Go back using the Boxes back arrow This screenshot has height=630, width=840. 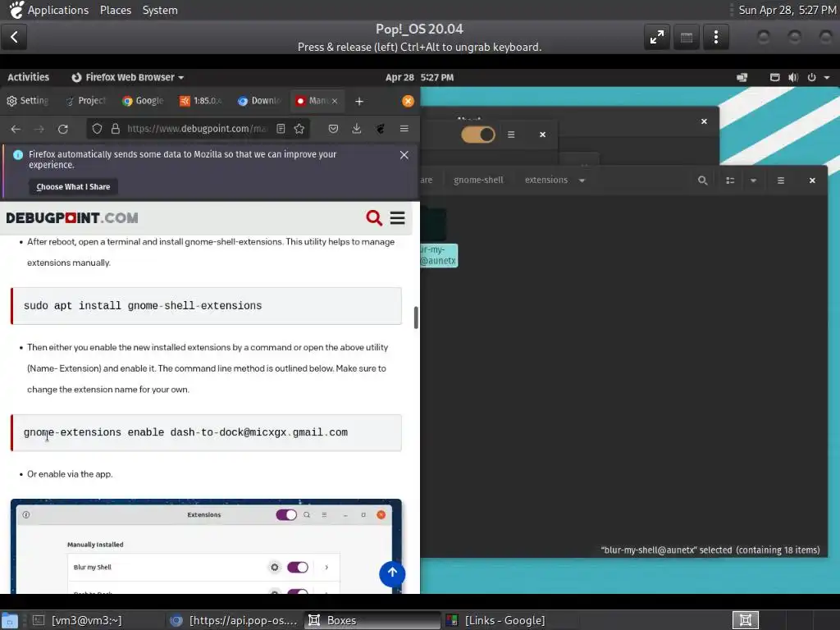point(14,37)
